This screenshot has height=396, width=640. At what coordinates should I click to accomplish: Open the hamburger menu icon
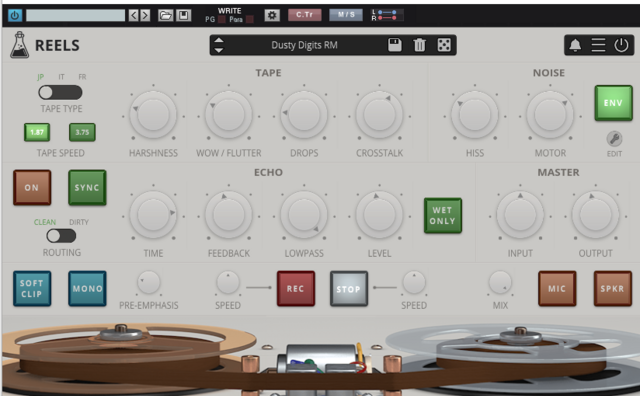[598, 45]
